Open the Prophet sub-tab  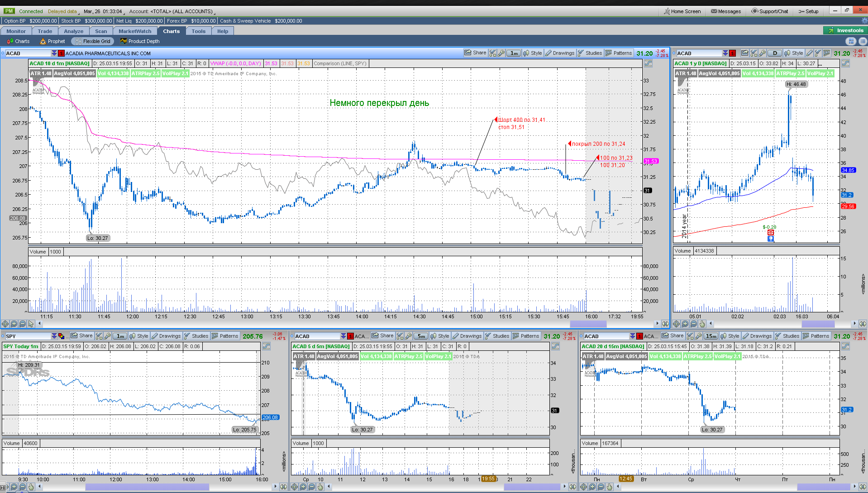[52, 41]
